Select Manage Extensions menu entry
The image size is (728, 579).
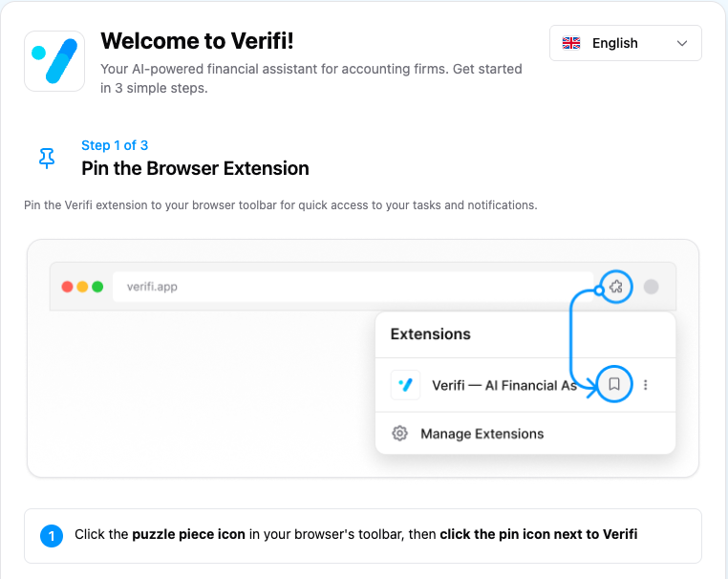[482, 434]
